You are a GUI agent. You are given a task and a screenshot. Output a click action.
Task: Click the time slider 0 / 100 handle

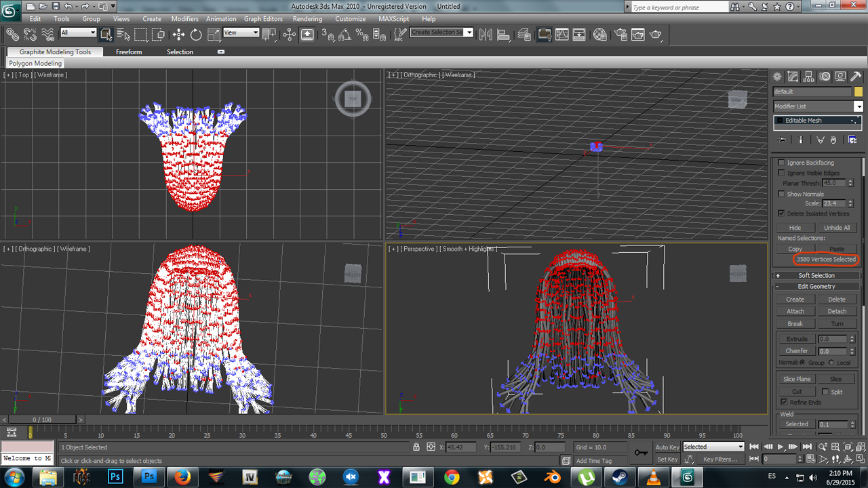pyautogui.click(x=42, y=420)
